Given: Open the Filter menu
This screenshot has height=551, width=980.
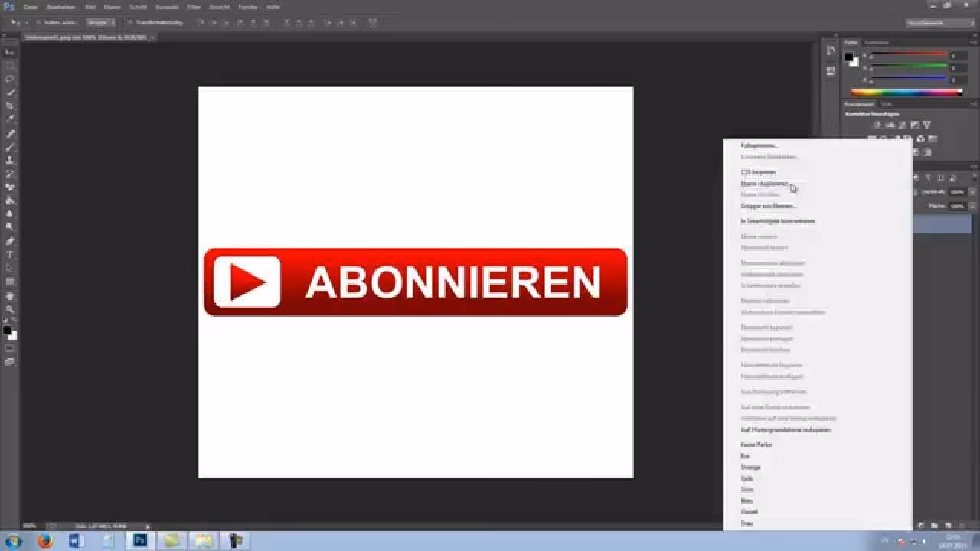Looking at the screenshot, I should pyautogui.click(x=194, y=7).
